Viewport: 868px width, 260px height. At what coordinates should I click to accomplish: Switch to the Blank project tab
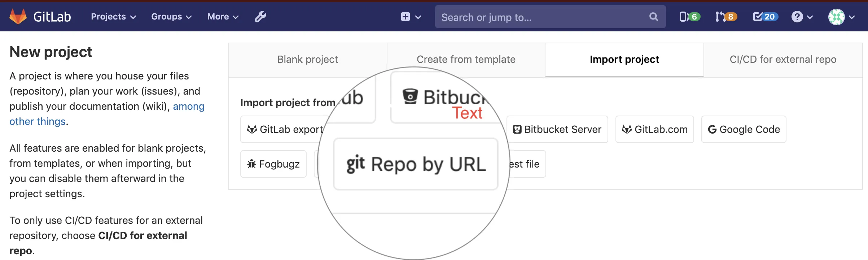click(x=307, y=60)
